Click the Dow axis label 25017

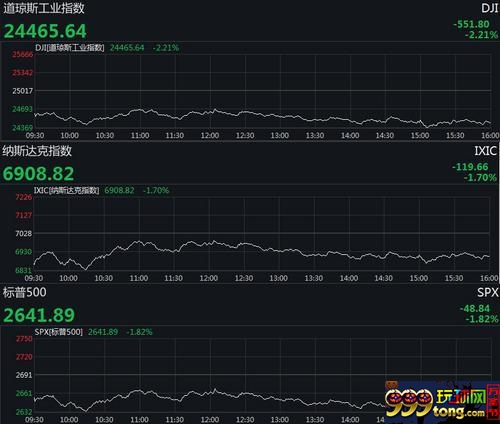(23, 91)
